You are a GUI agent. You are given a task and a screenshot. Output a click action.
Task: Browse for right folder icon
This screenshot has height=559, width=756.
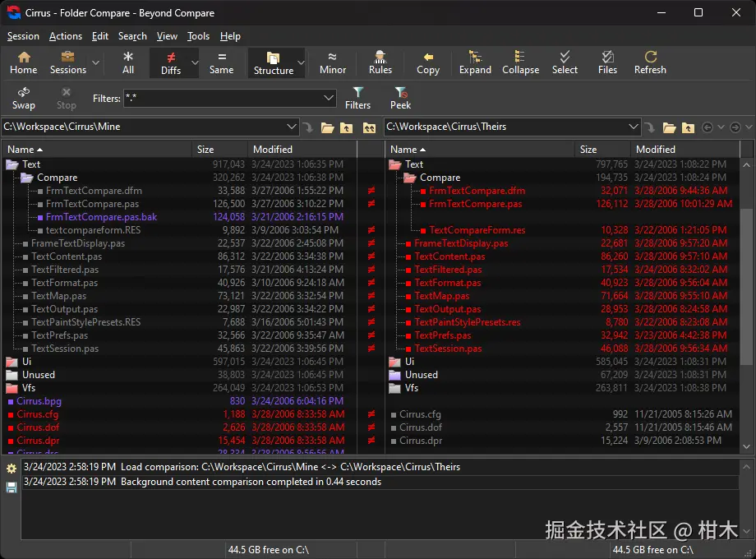pyautogui.click(x=669, y=127)
